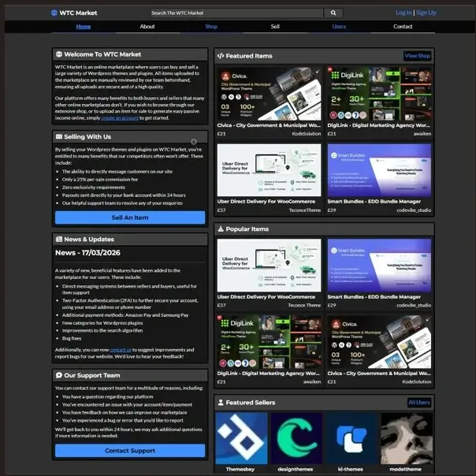Image resolution: width=476 pixels, height=476 pixels.
Task: Open the About page
Action: coord(147,27)
